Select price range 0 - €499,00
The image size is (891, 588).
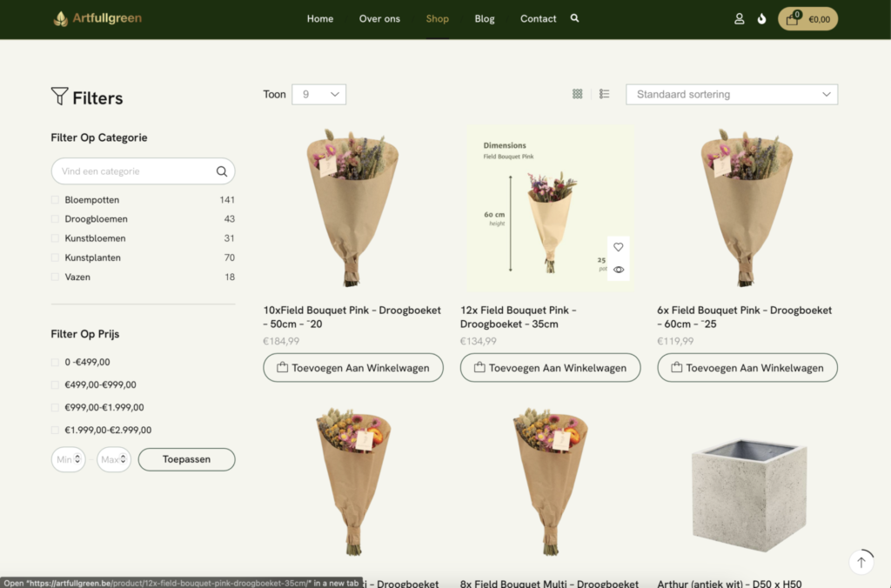click(x=55, y=362)
